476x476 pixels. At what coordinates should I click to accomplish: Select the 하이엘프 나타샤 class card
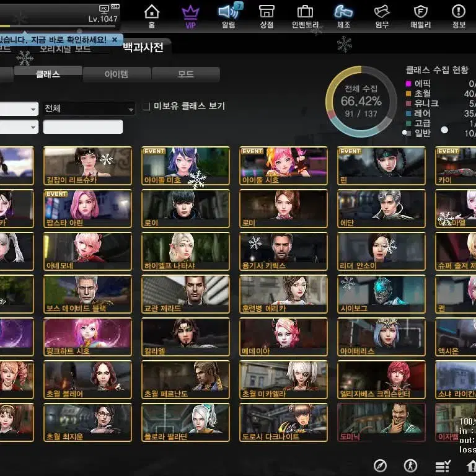tap(185, 252)
